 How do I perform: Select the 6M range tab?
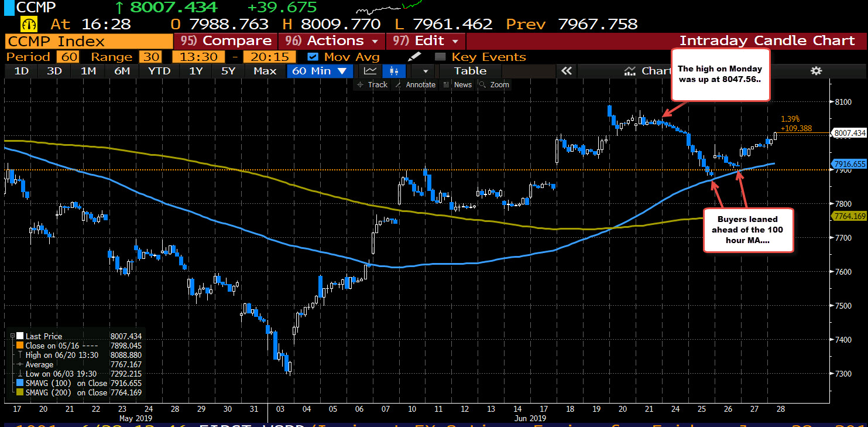122,71
